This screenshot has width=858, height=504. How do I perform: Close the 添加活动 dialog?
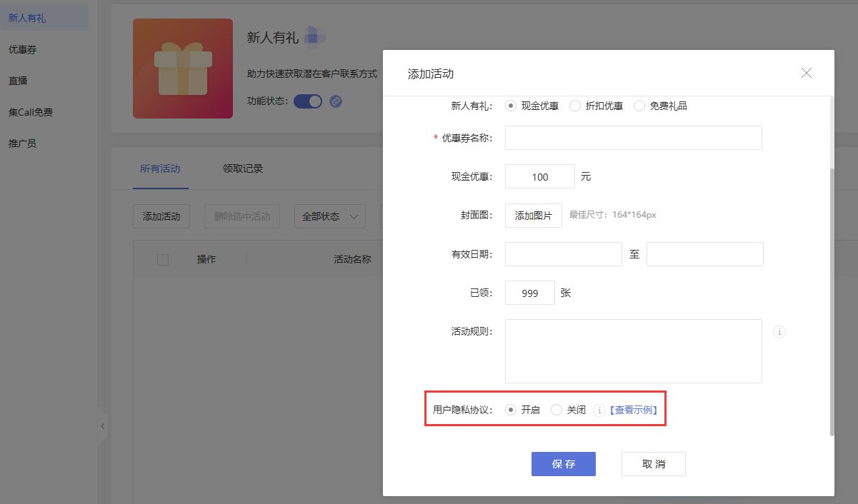tap(807, 73)
